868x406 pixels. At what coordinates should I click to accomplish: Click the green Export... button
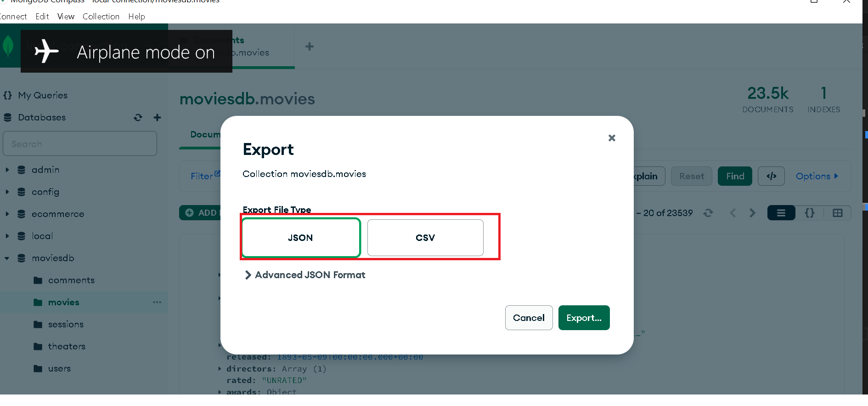[584, 318]
